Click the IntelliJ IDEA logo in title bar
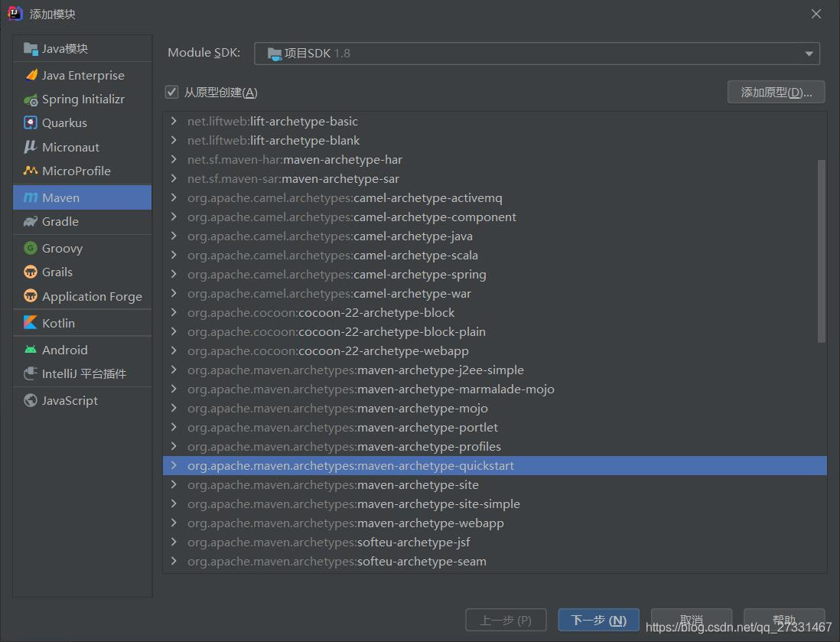840x642 pixels. 15,14
